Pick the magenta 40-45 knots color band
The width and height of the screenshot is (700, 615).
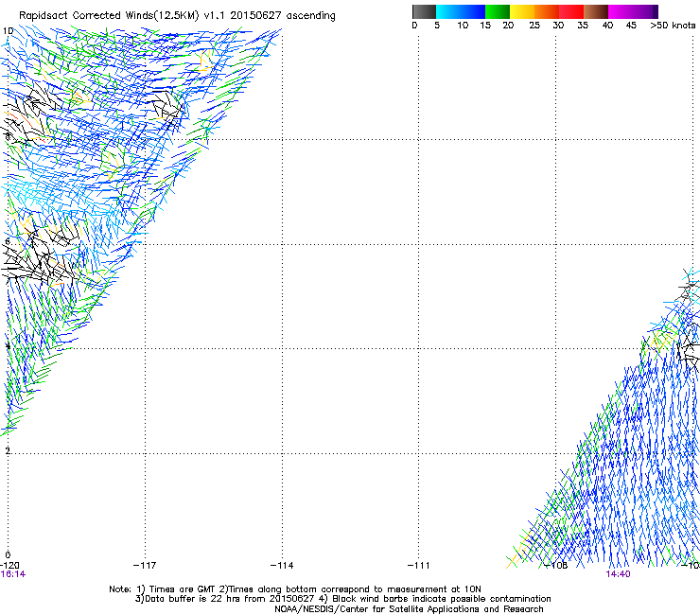(621, 11)
